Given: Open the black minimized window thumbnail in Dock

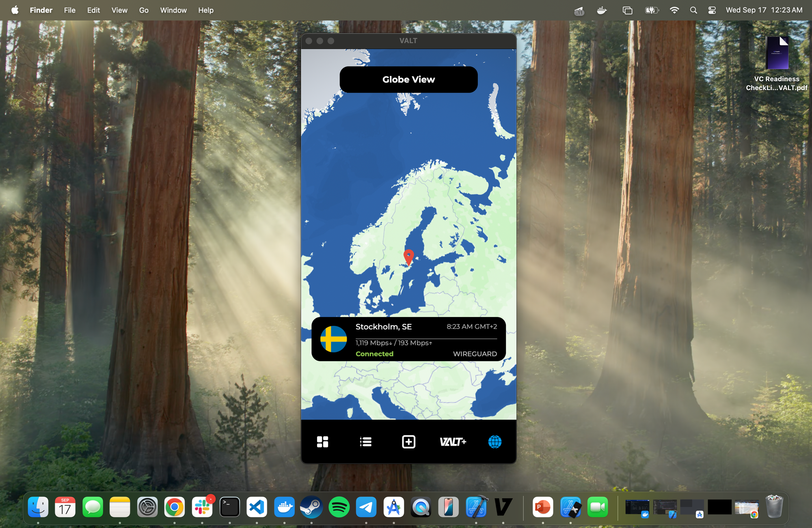Looking at the screenshot, I should coord(719,507).
